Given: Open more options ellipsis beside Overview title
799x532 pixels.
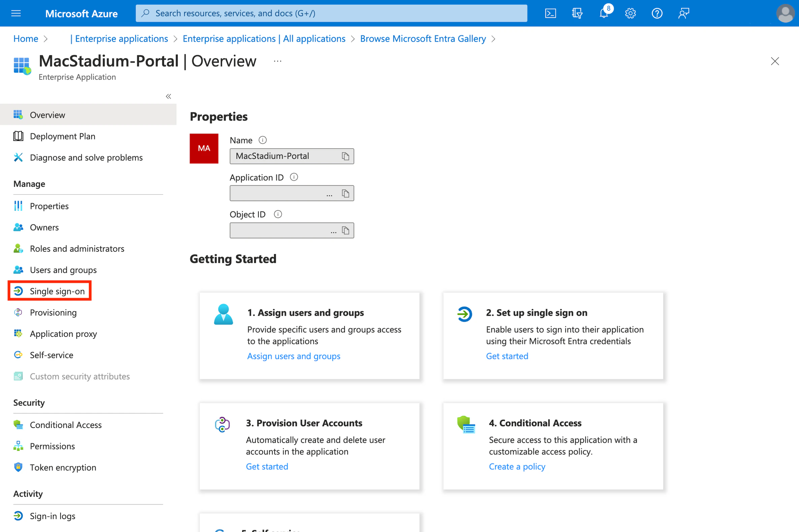Looking at the screenshot, I should (278, 62).
